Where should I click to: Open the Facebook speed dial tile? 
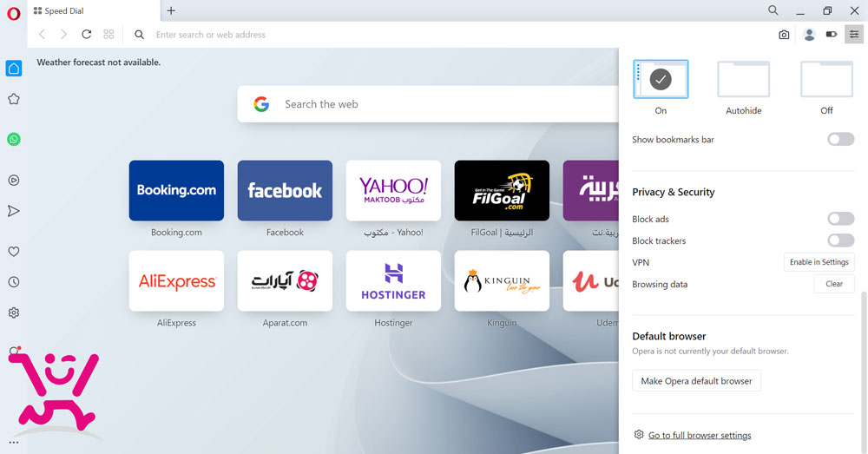coord(285,190)
